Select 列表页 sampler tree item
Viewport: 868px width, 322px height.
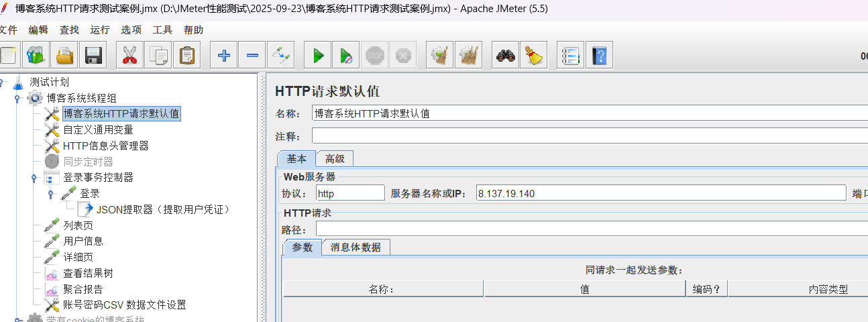pos(78,225)
